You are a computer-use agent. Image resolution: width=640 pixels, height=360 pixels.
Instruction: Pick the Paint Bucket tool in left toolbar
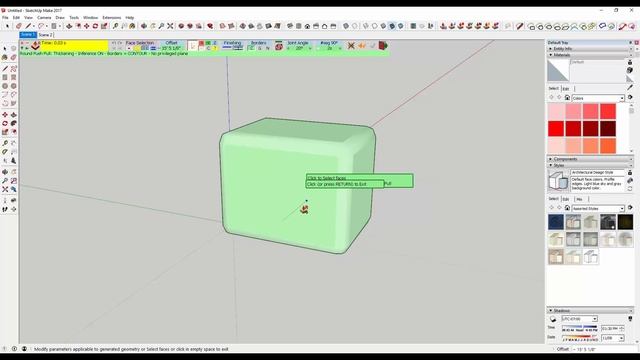(5, 58)
